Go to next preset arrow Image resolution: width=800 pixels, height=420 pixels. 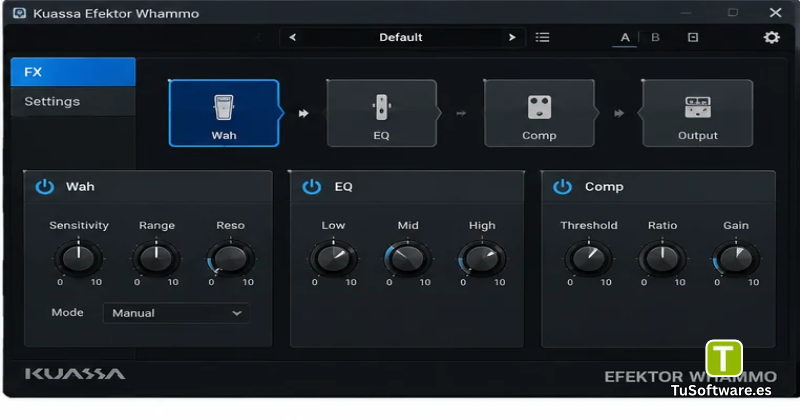point(512,37)
